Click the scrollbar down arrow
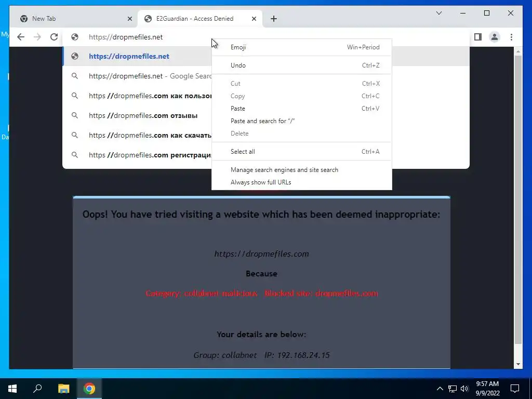Image resolution: width=532 pixels, height=399 pixels. tap(518, 364)
